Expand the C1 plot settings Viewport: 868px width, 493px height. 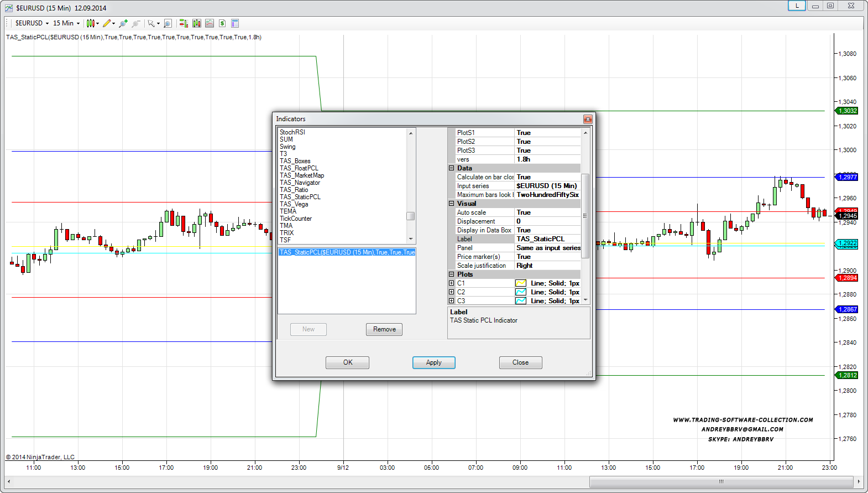(451, 283)
